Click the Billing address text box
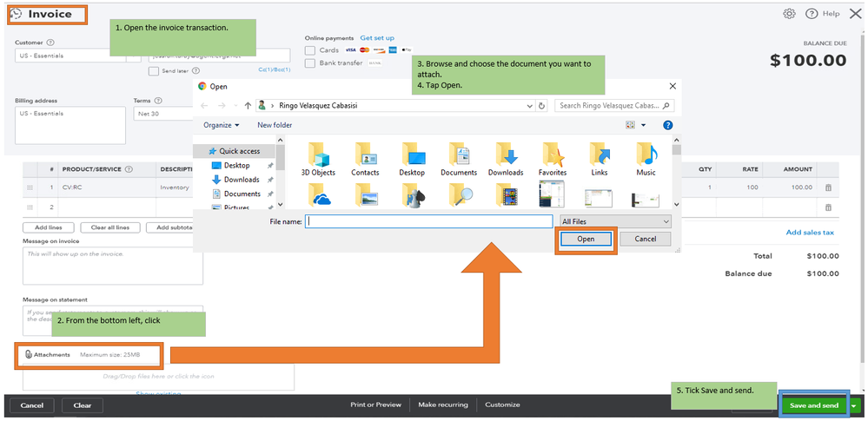868x421 pixels. click(x=70, y=126)
